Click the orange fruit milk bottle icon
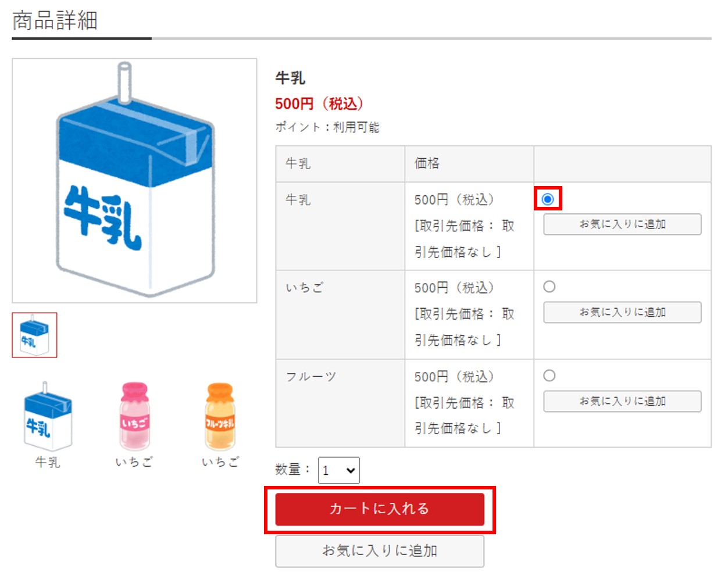The height and width of the screenshot is (583, 728). coord(220,416)
